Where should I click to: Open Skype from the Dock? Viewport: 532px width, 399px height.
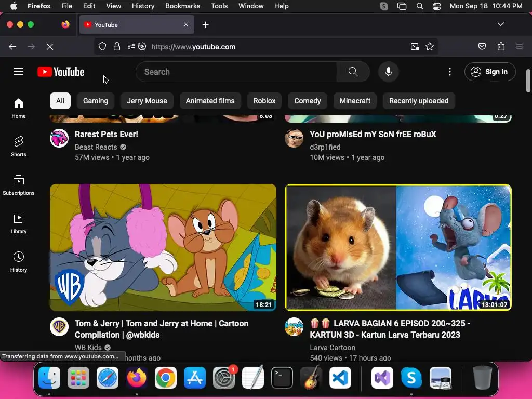click(x=411, y=378)
